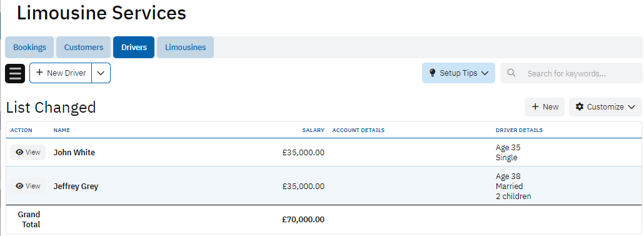Screen dimensions: 644x236
Task: Click the Driver Details column header
Action: click(519, 130)
